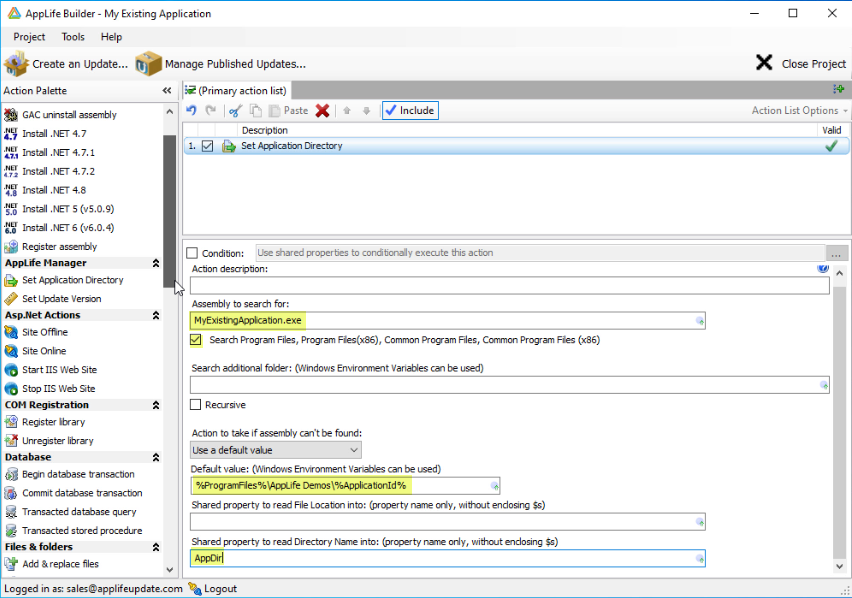Open help for this action via question icon
The image size is (852, 598).
tap(823, 268)
